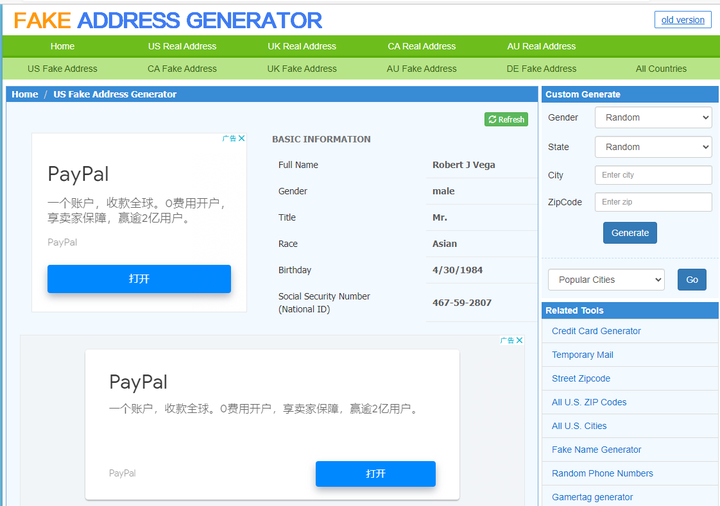Open Street Zipcode link
Image resolution: width=720 pixels, height=506 pixels.
(x=581, y=378)
